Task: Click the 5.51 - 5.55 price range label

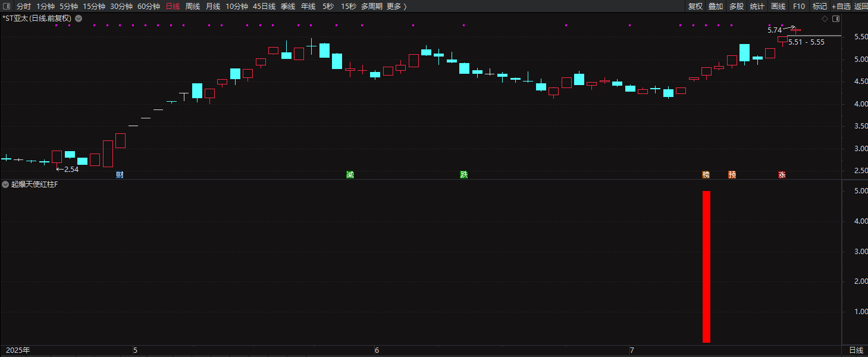Action: pyautogui.click(x=806, y=42)
